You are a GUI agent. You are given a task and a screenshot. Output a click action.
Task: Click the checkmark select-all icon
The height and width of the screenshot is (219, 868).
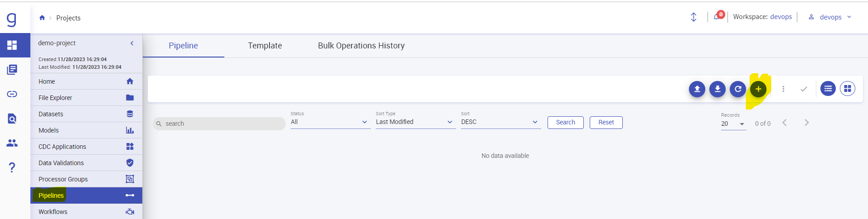pyautogui.click(x=804, y=89)
